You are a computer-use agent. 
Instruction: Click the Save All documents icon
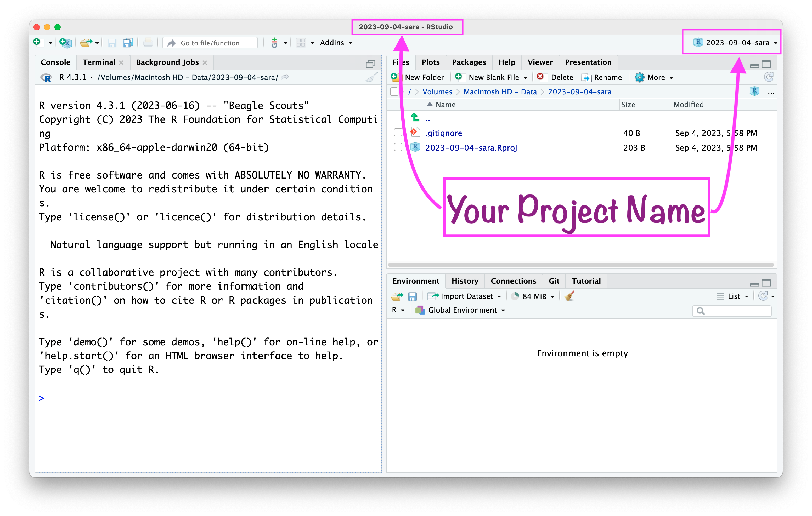(128, 43)
